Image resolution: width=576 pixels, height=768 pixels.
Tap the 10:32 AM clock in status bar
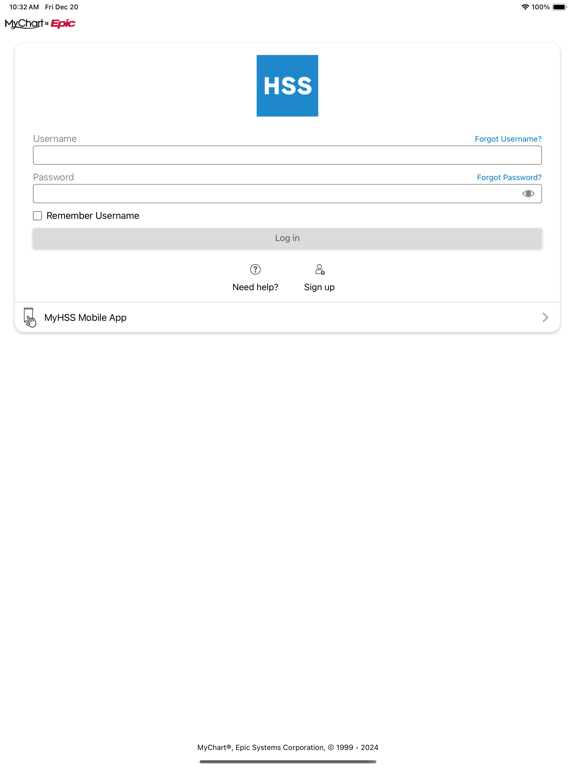click(24, 7)
